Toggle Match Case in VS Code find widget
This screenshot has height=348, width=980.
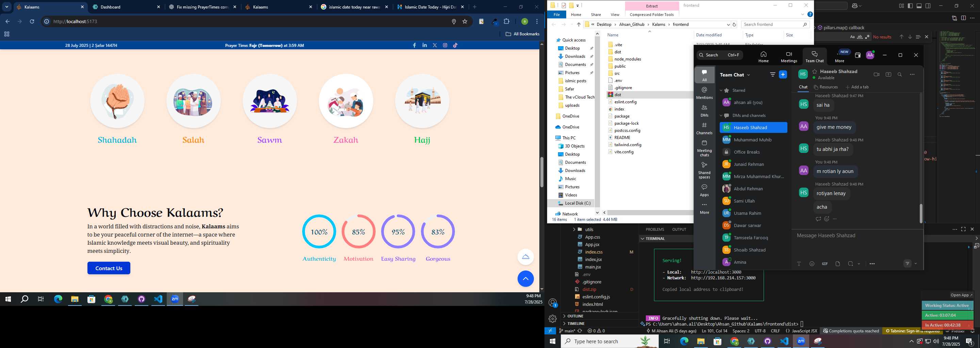pos(852,37)
